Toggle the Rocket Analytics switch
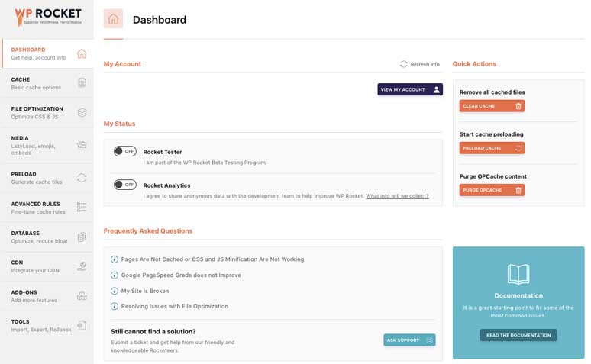 pyautogui.click(x=125, y=185)
